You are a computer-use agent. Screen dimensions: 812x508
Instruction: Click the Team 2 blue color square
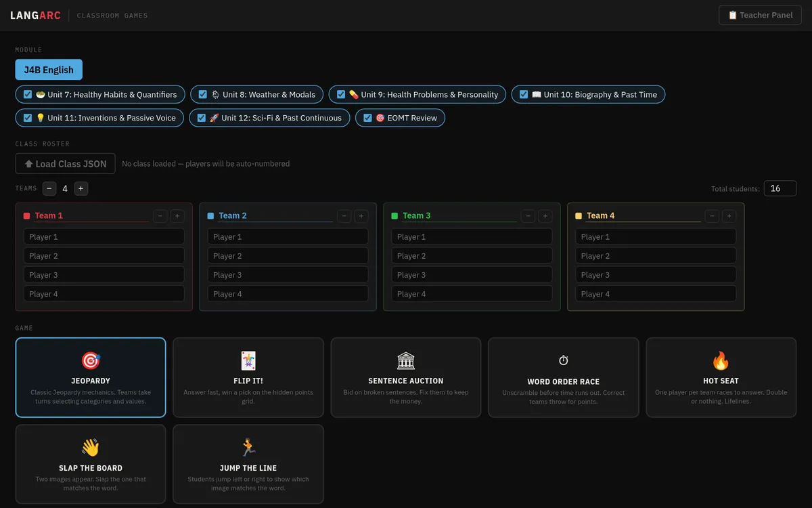click(210, 216)
